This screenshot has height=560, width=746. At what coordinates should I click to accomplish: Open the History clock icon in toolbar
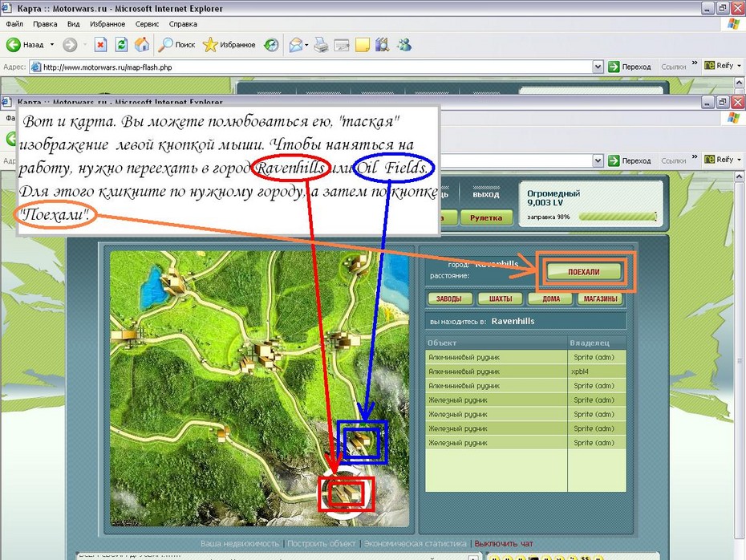coord(271,45)
